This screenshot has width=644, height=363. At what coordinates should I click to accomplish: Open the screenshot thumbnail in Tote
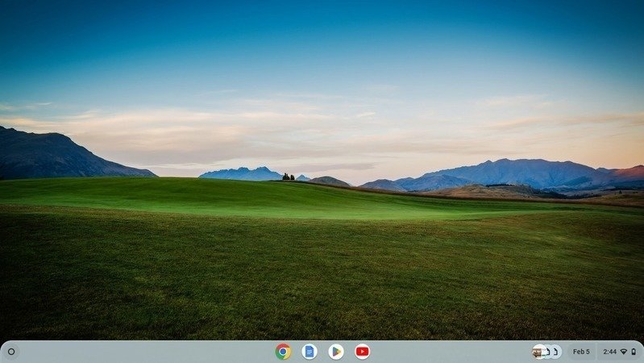pyautogui.click(x=538, y=352)
